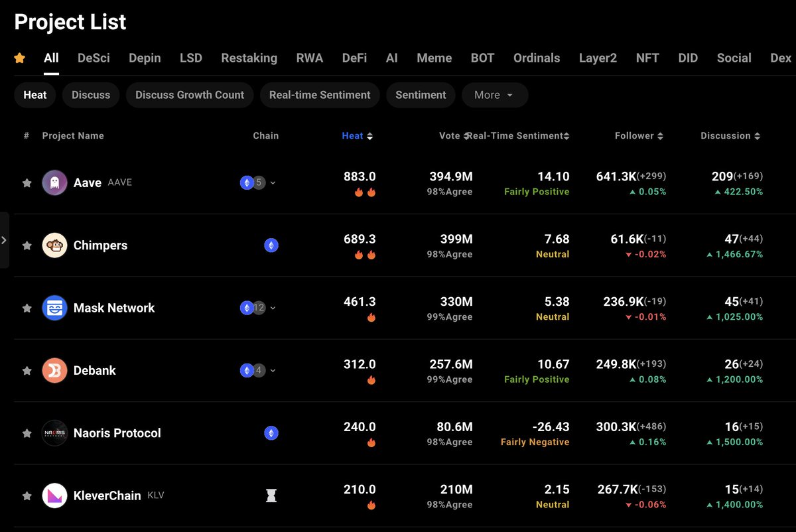Open the KleverChain project name

[x=107, y=496]
